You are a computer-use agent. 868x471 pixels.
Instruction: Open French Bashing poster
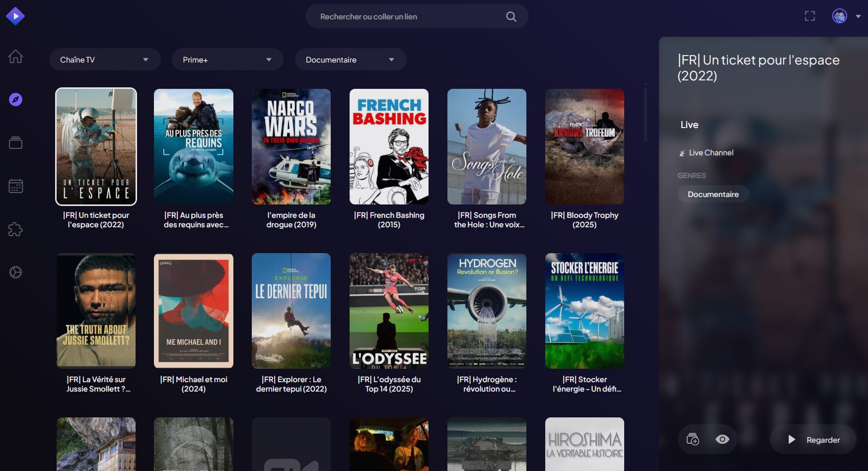[389, 146]
